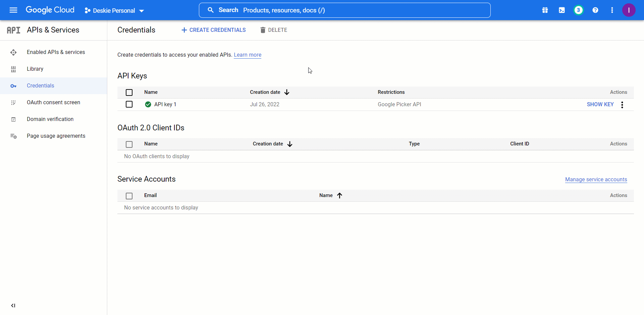Sort API Keys by Creation date arrow
This screenshot has height=315, width=644.
coord(287,92)
